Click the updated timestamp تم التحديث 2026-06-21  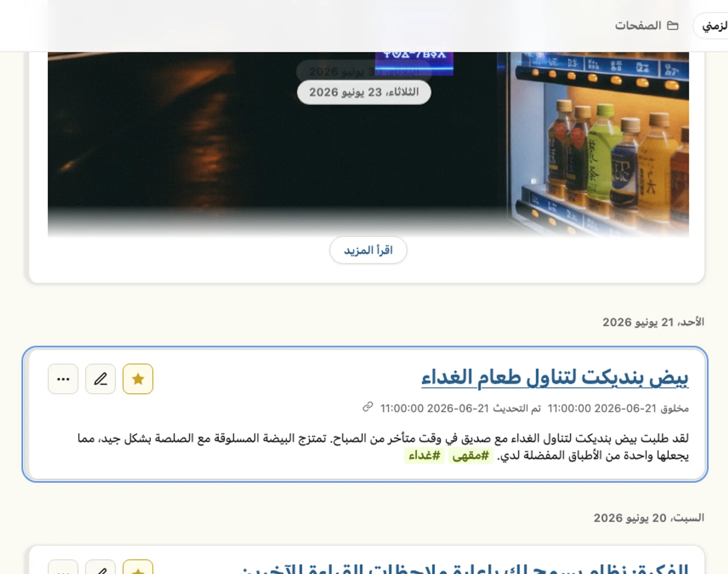[x=460, y=408]
